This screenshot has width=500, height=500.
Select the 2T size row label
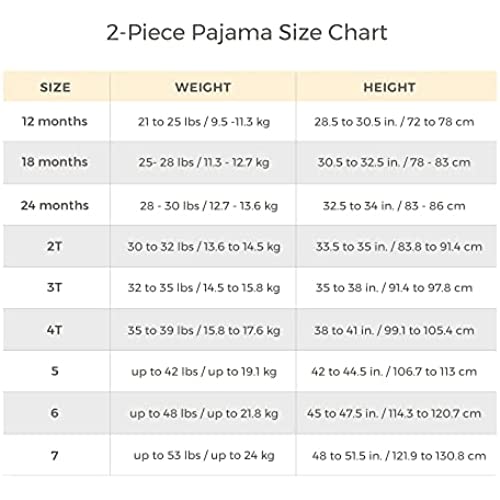tap(55, 246)
